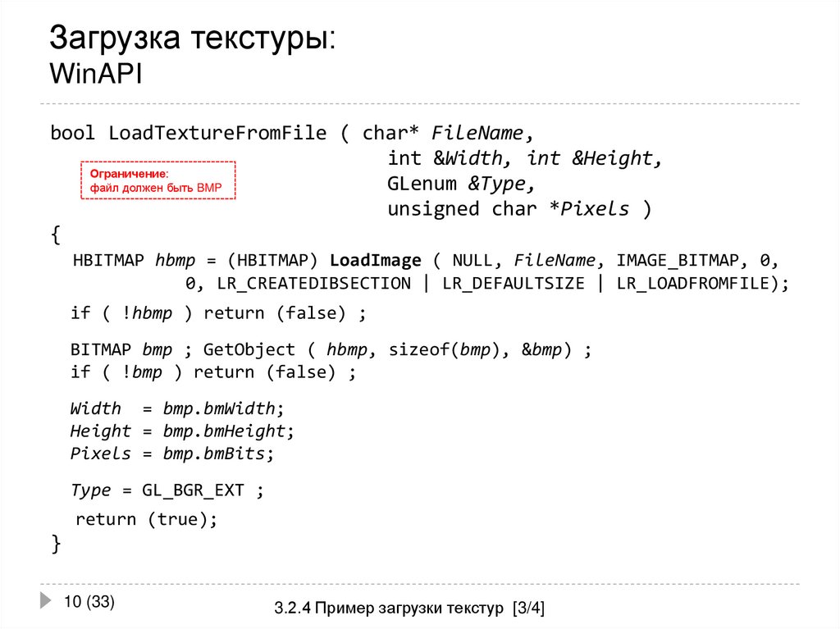
Task: Select the 'файл должен быть BMP' note
Action: [154, 189]
